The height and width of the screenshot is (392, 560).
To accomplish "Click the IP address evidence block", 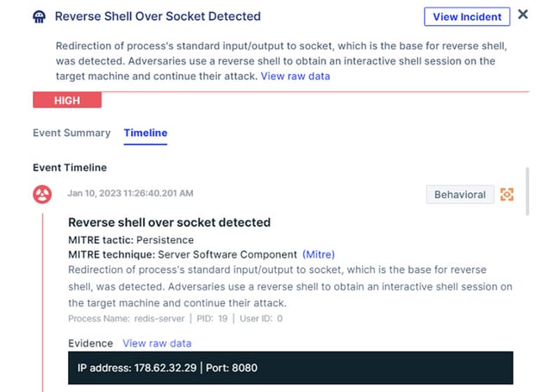I will [290, 368].
